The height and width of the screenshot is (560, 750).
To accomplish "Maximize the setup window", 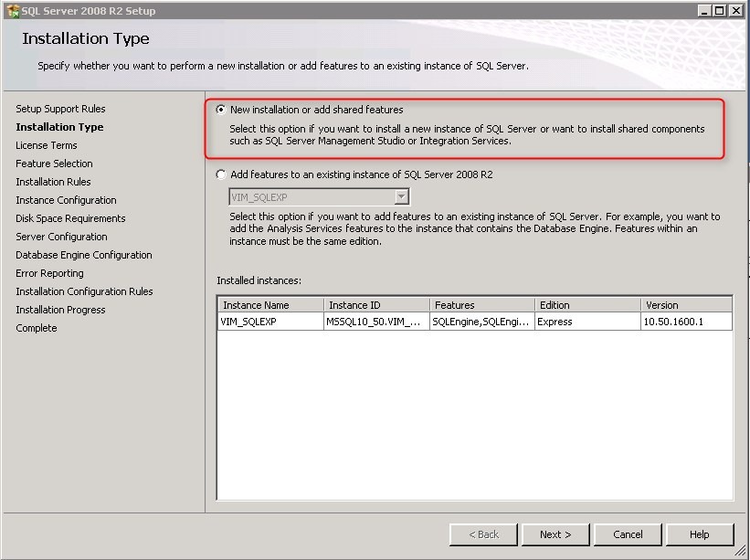I will (719, 11).
